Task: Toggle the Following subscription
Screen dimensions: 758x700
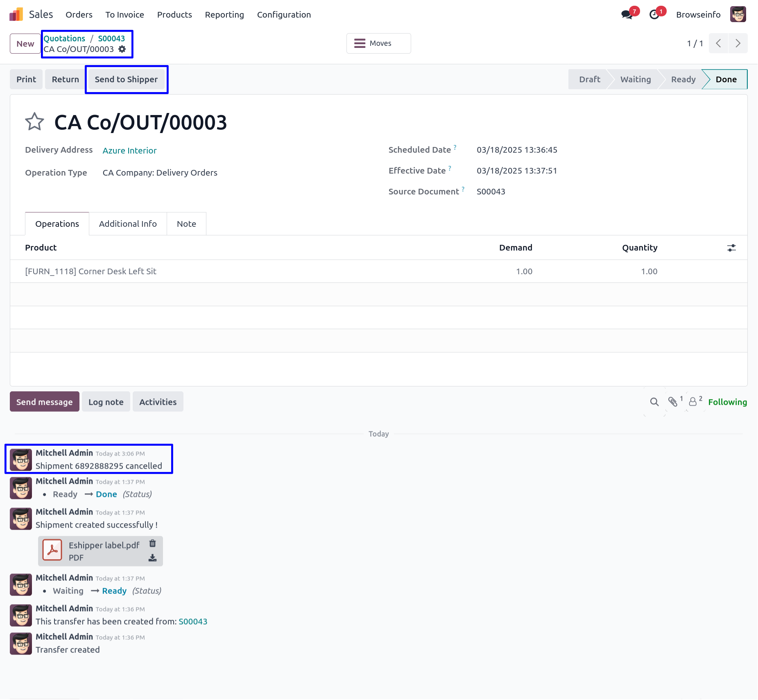Action: point(727,402)
